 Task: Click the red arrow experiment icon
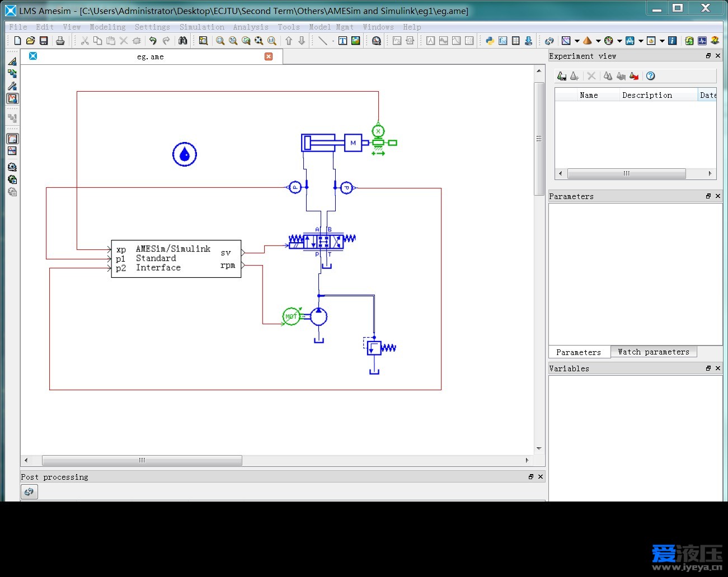click(x=634, y=76)
